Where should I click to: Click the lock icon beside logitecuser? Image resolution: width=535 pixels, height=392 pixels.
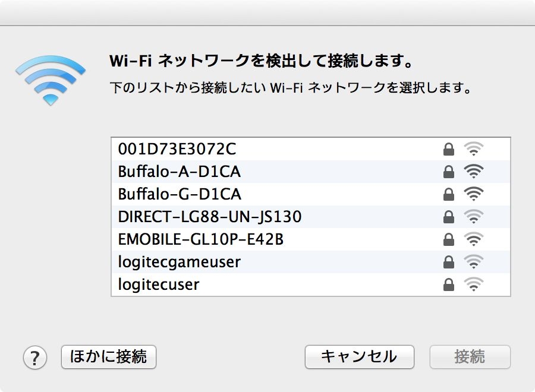tap(449, 284)
